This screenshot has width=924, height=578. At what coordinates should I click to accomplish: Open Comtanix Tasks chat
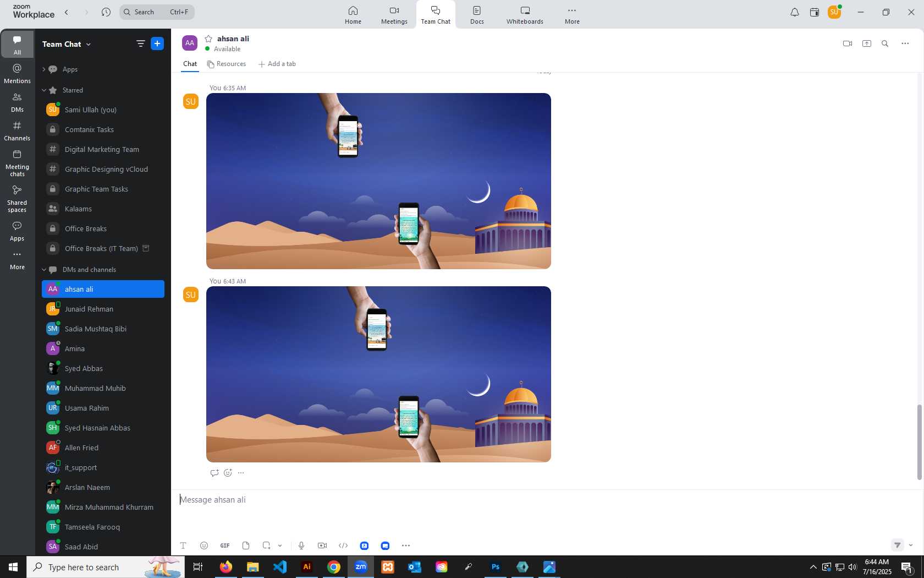[103, 129]
